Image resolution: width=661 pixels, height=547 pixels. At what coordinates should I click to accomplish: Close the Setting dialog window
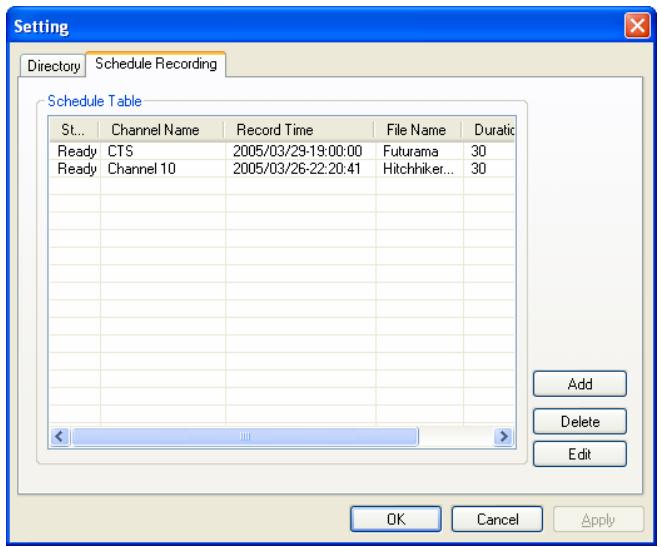[637, 26]
